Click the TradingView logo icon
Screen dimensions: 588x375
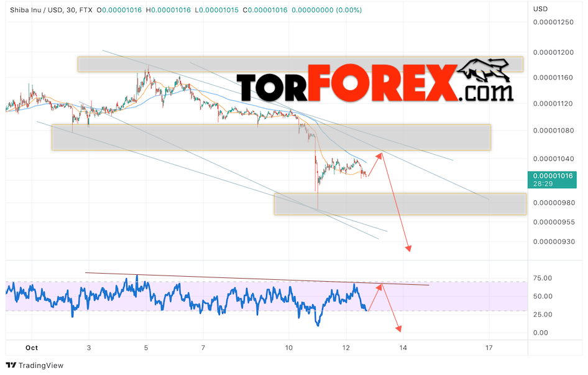click(x=11, y=365)
